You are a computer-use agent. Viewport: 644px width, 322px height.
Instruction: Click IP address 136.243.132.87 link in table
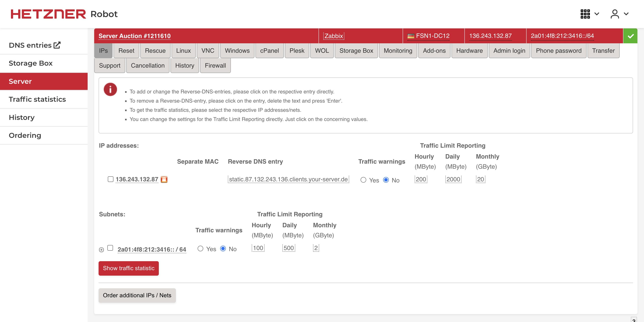(x=137, y=179)
